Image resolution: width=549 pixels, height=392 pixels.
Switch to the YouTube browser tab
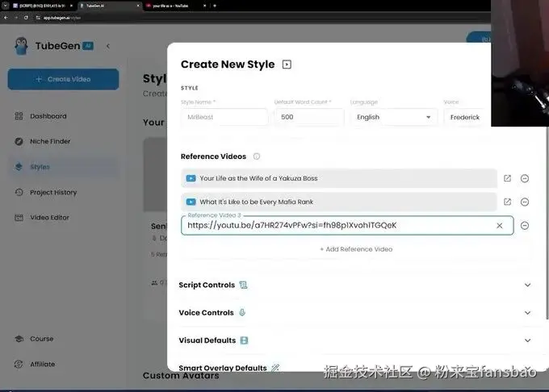tap(175, 6)
